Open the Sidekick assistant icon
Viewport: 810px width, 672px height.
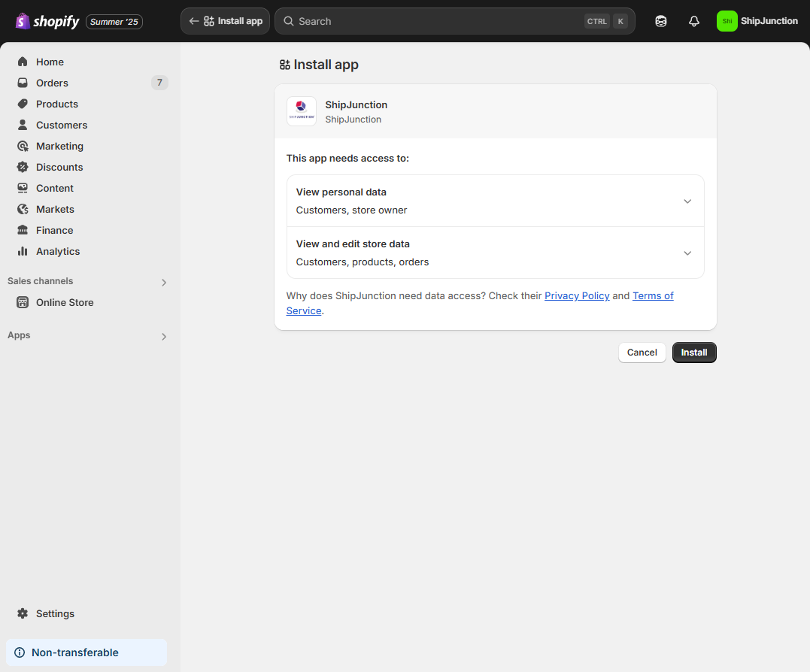click(x=660, y=21)
